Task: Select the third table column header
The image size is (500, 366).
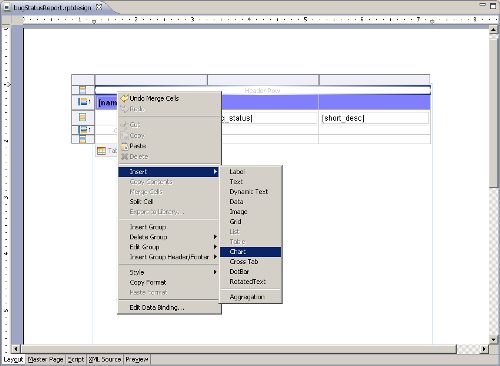Action: tap(374, 80)
